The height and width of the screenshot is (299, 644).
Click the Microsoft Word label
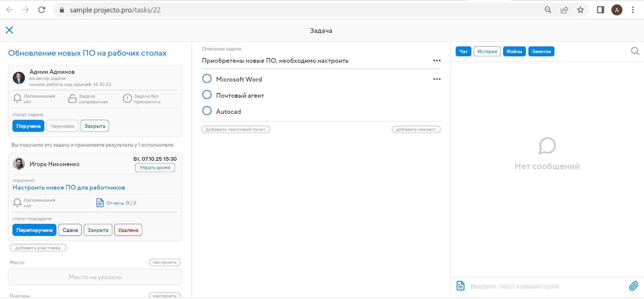(239, 80)
